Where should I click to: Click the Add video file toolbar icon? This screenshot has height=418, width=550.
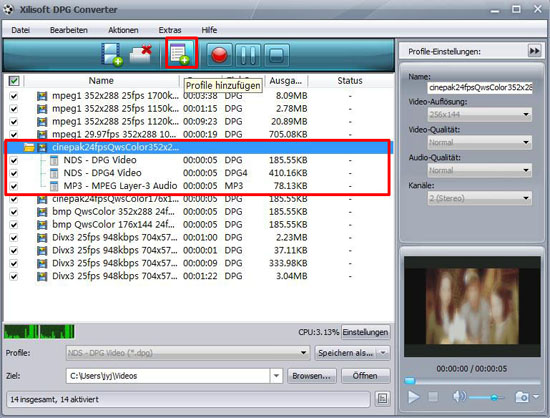pos(112,54)
